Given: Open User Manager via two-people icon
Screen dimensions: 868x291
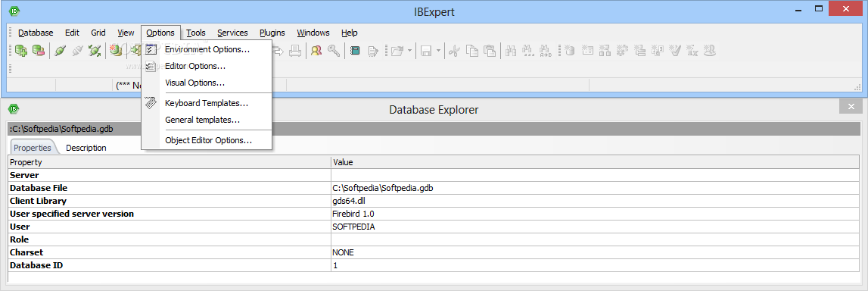Looking at the screenshot, I should click(316, 51).
